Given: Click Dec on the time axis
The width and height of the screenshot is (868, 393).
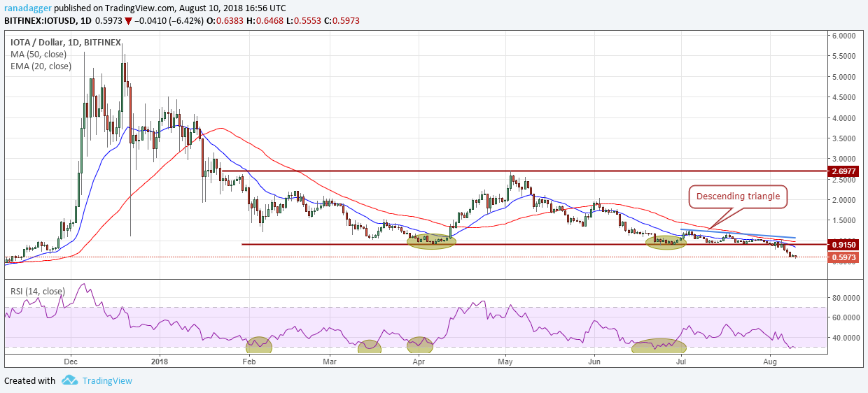Looking at the screenshot, I should (x=70, y=362).
